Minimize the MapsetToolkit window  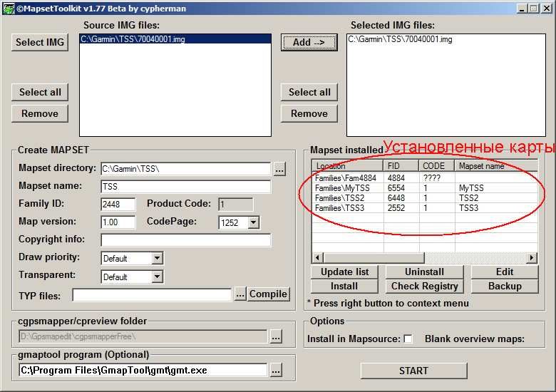click(x=521, y=9)
